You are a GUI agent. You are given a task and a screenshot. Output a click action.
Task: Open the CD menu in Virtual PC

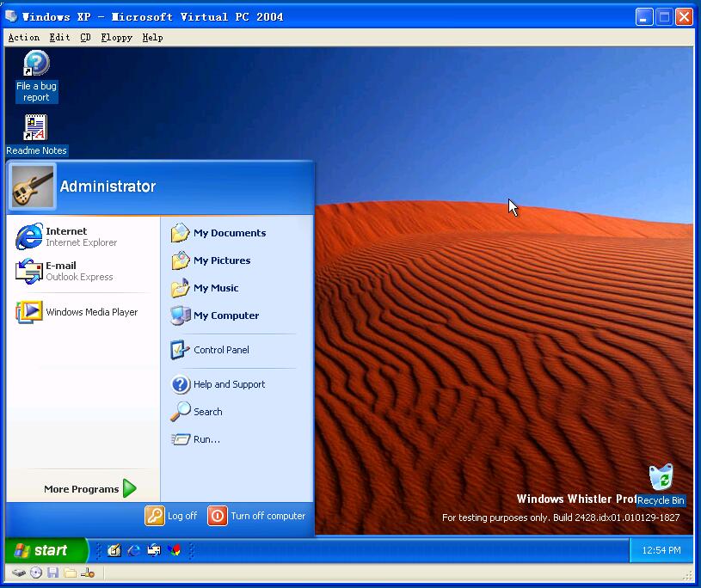tap(85, 38)
